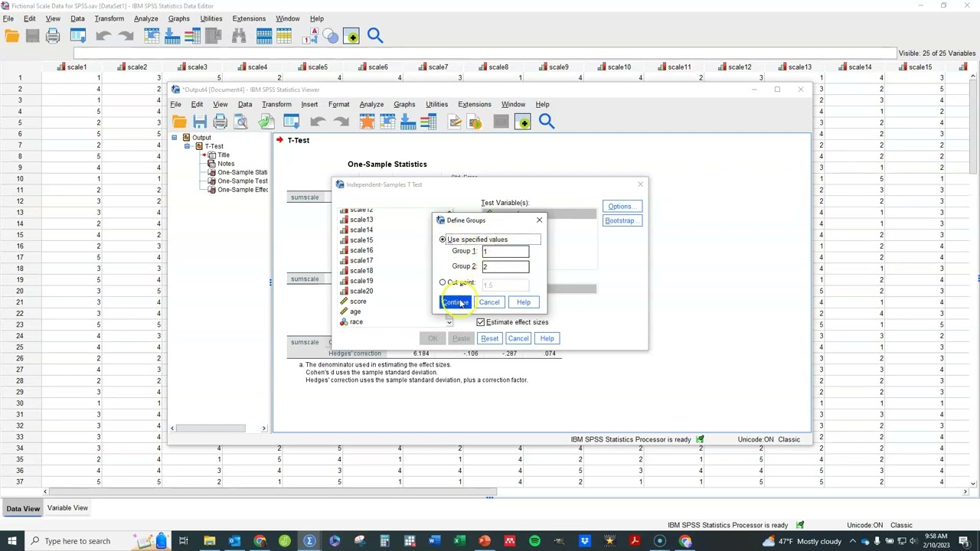The image size is (980, 551).
Task: Click the Spotify icon in the Windows taskbar
Action: (534, 541)
